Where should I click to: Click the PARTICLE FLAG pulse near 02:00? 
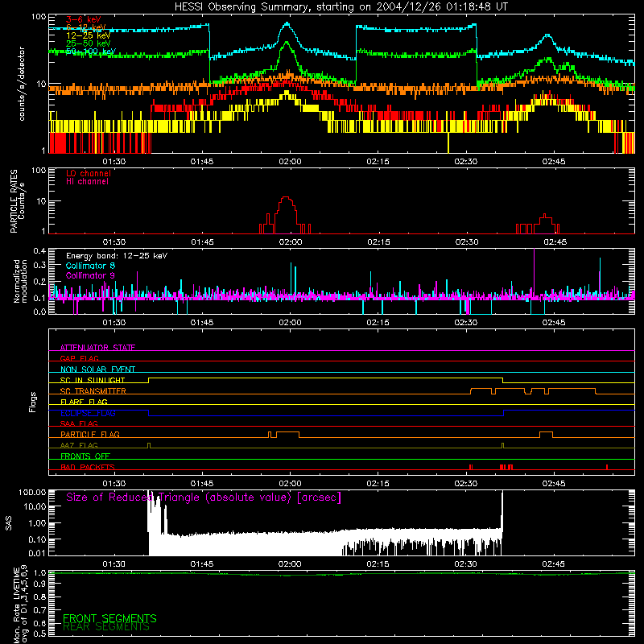[x=287, y=435]
